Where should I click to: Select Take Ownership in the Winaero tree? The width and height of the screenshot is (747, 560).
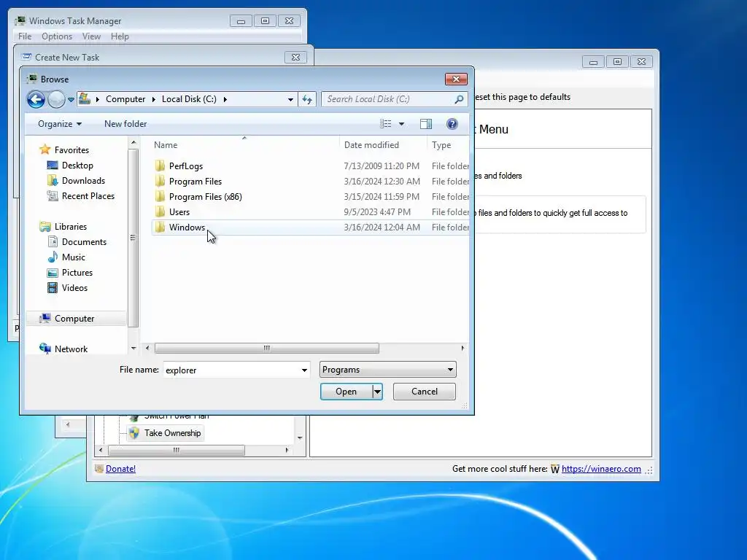(172, 433)
